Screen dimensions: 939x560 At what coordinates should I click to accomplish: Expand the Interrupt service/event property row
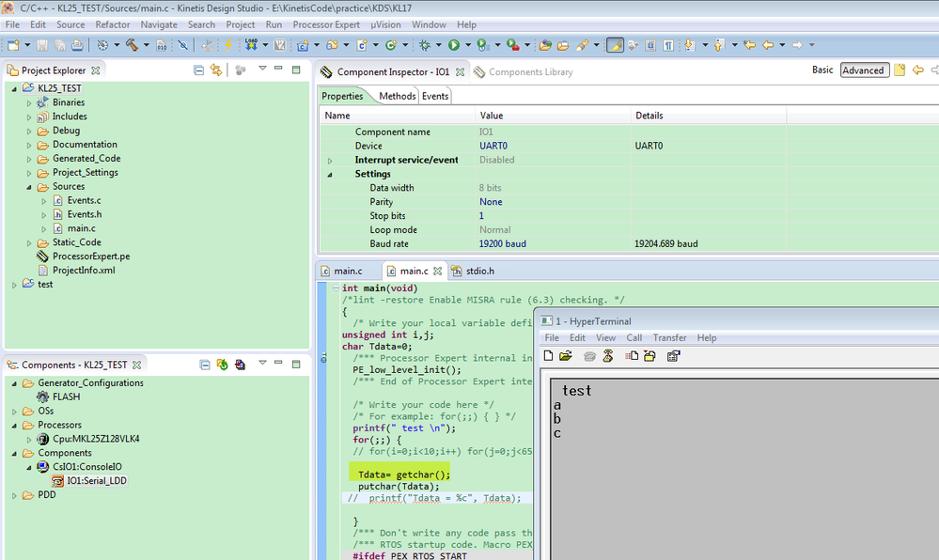tap(330, 160)
